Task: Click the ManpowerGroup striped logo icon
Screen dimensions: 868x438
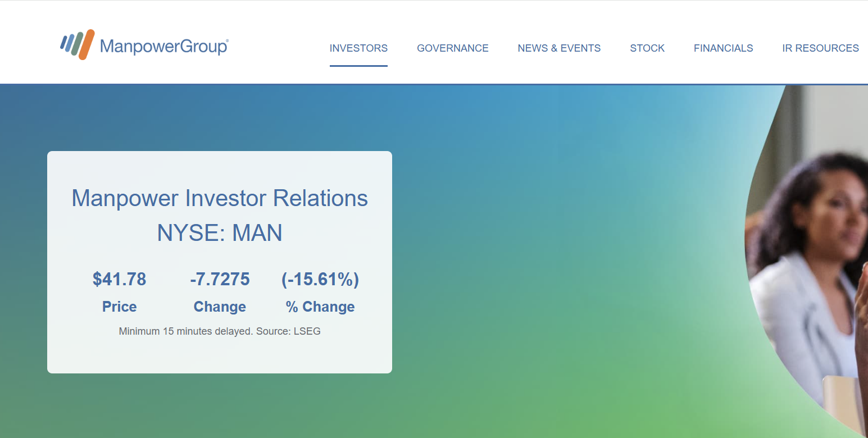Action: point(77,44)
